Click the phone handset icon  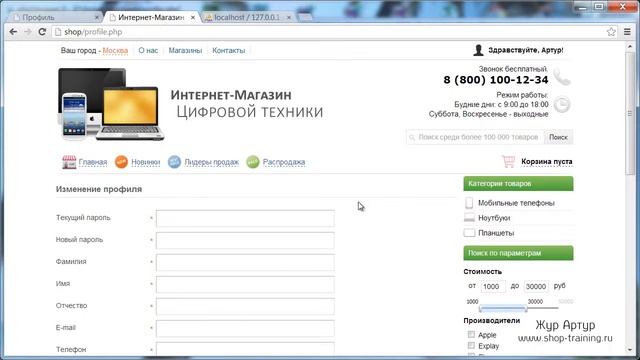click(562, 77)
